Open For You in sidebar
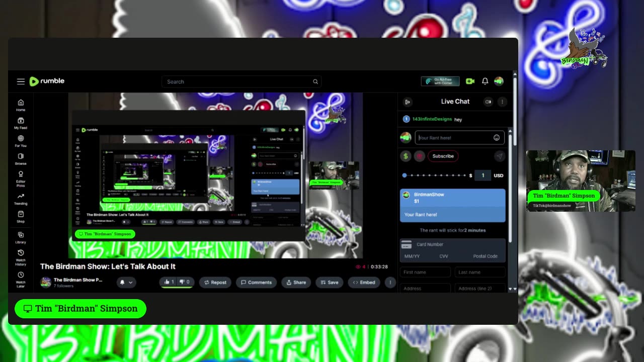Screen dimensions: 644x362 click(21, 141)
